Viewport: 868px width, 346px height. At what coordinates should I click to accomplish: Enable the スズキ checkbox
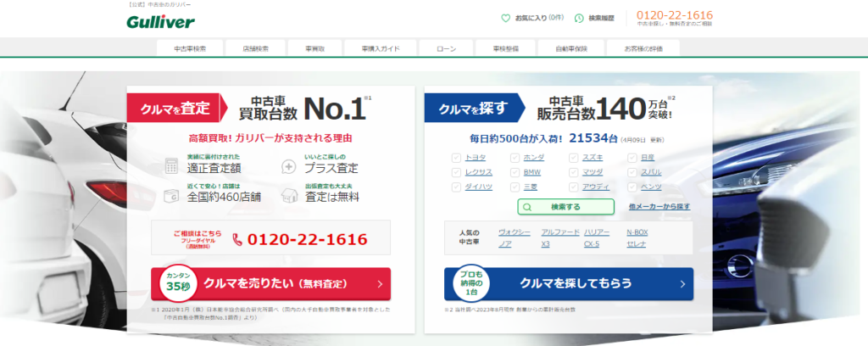click(574, 158)
